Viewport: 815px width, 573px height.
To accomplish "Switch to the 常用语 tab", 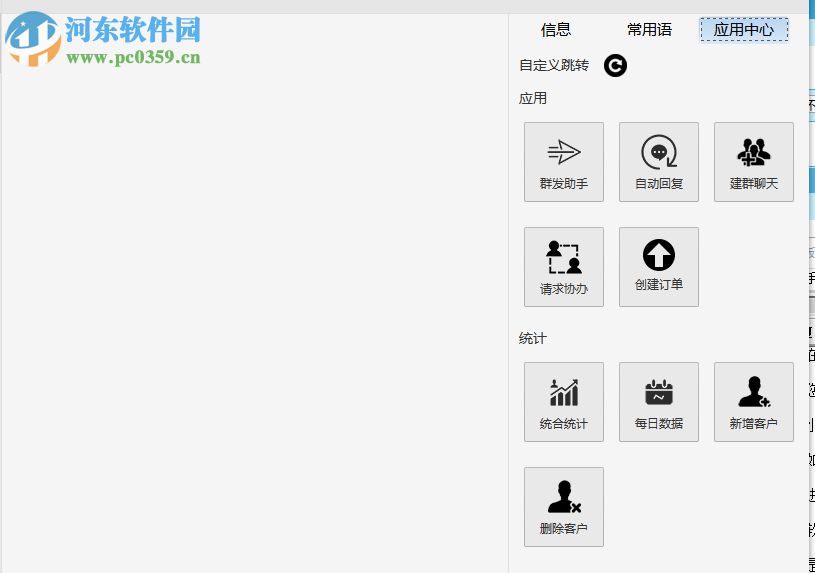I will (649, 30).
